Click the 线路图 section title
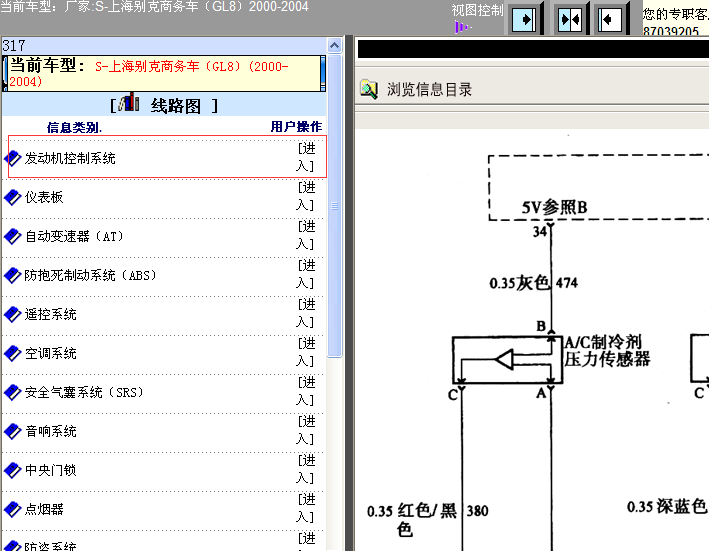709x551 pixels. point(176,106)
